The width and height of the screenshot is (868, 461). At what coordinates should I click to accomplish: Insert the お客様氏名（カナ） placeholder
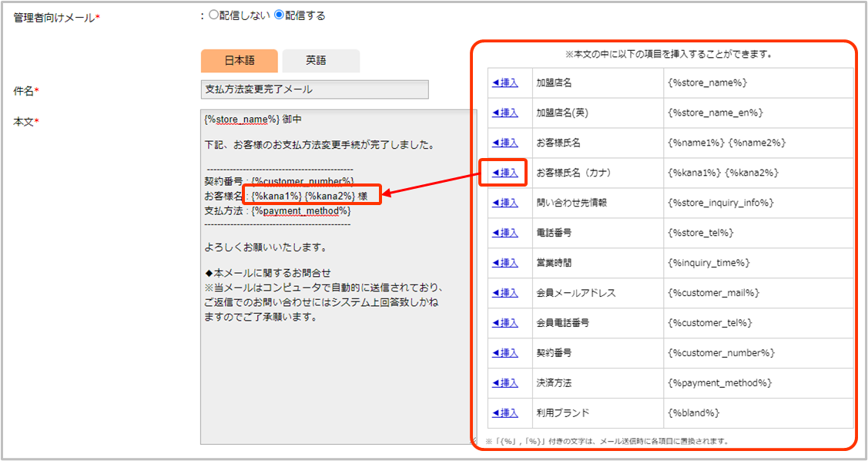pyautogui.click(x=505, y=173)
